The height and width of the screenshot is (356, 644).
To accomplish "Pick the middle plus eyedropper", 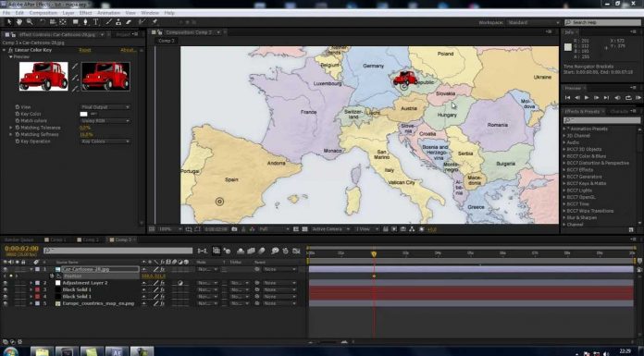I will click(75, 77).
